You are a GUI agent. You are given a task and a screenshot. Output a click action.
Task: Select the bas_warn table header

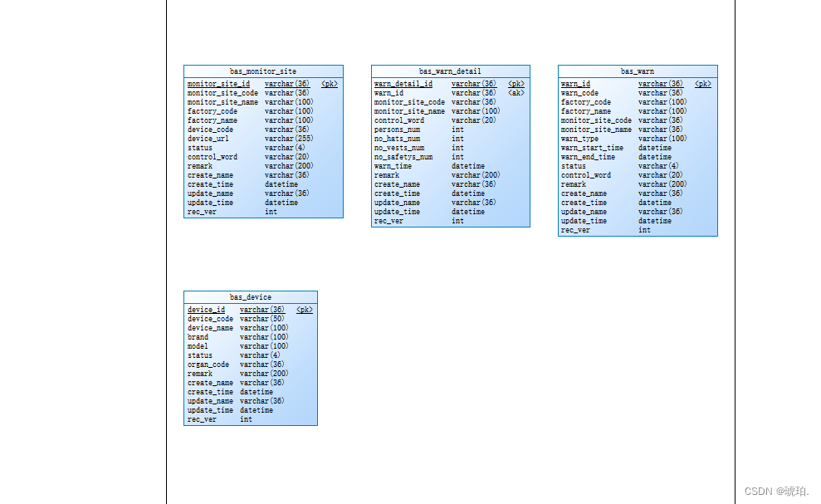[x=637, y=71]
